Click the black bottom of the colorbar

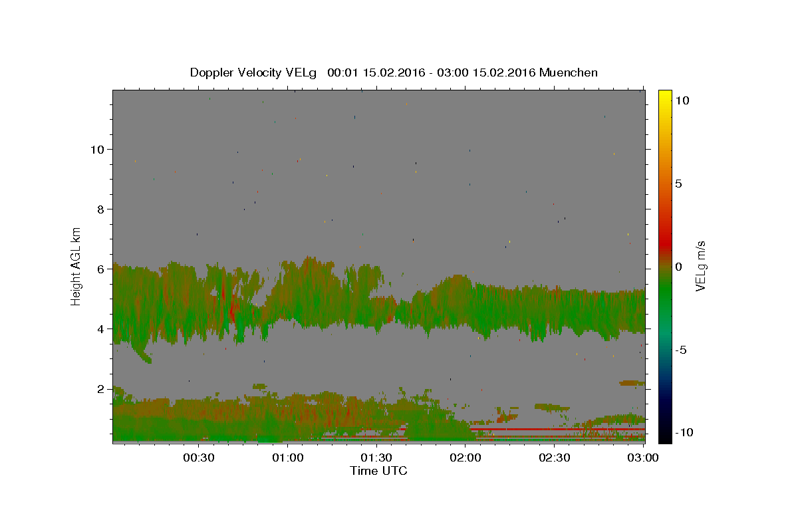click(x=664, y=440)
